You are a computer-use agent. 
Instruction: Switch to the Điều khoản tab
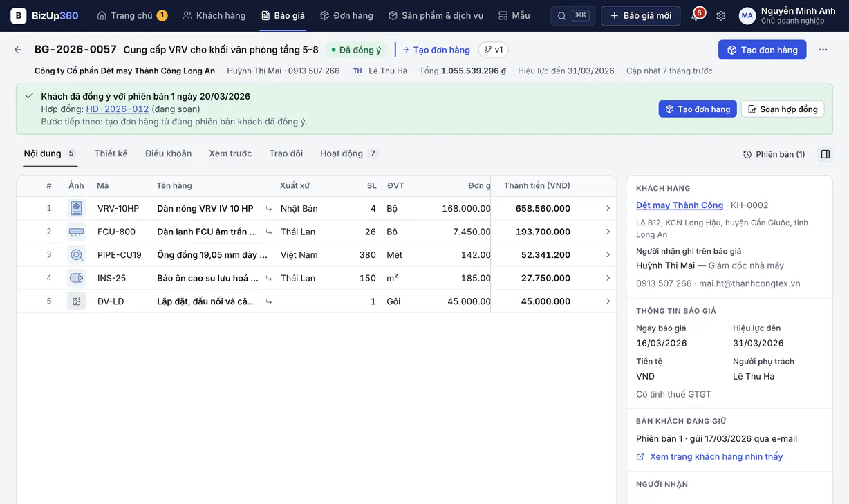168,153
